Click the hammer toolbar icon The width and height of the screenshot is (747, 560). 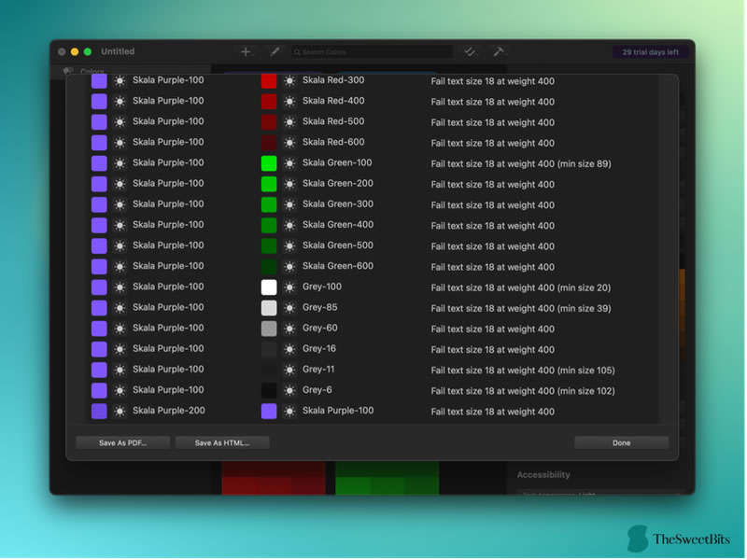[x=499, y=51]
